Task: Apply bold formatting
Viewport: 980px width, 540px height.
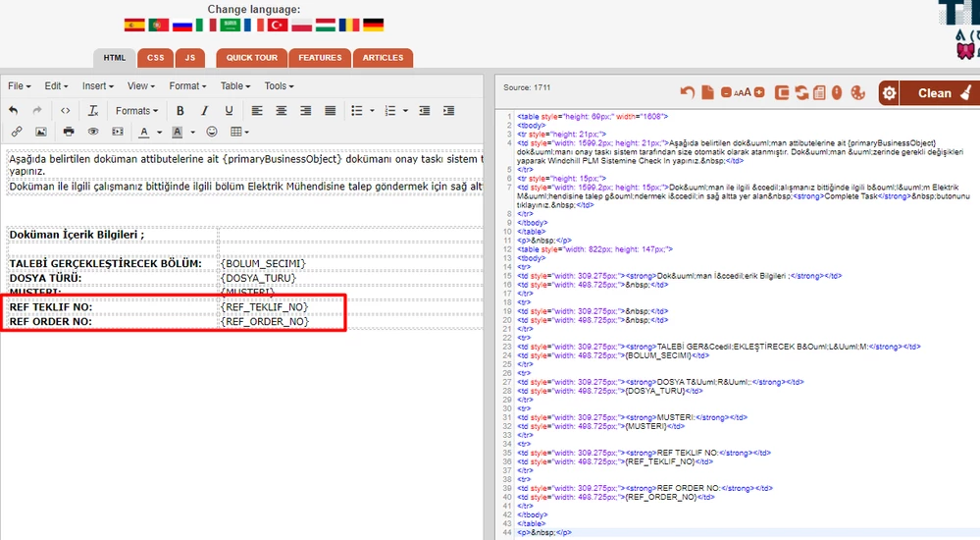Action: click(180, 111)
